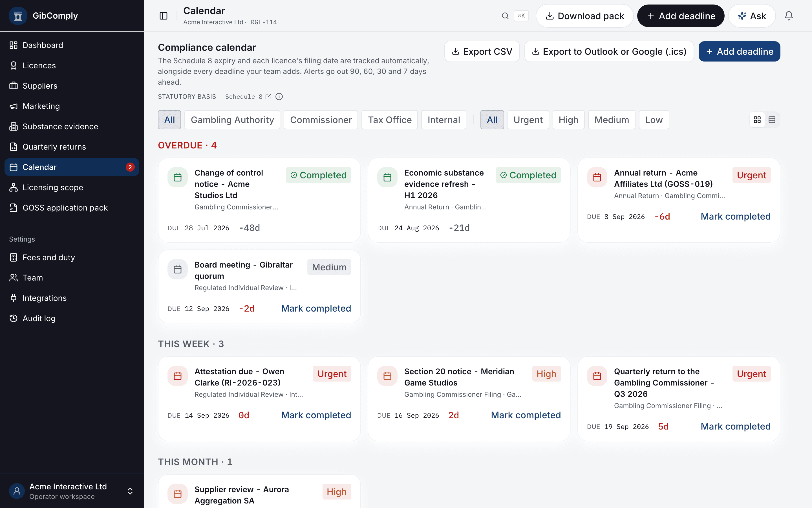Open search with the magnifier icon
This screenshot has height=508, width=812.
pos(505,16)
